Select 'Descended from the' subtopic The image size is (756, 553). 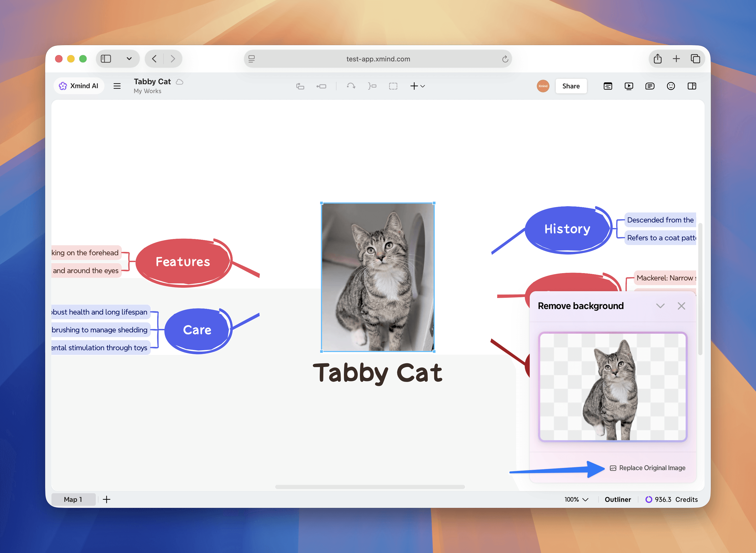point(660,220)
